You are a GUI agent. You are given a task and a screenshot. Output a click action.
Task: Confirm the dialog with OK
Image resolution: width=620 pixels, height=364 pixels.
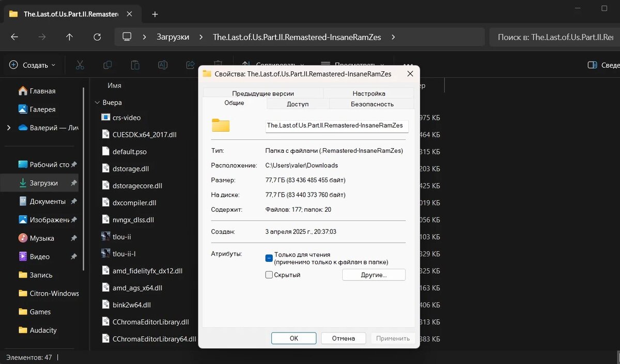coord(293,338)
